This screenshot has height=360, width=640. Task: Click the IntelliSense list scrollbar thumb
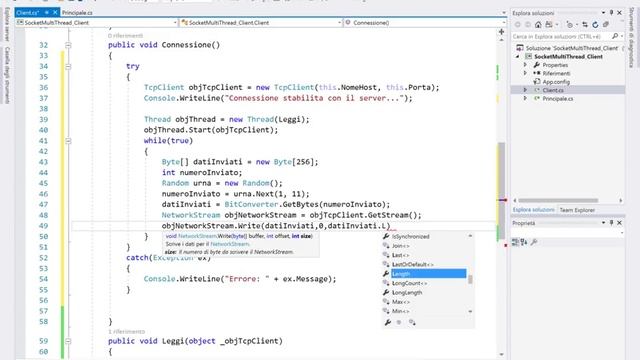point(470,280)
